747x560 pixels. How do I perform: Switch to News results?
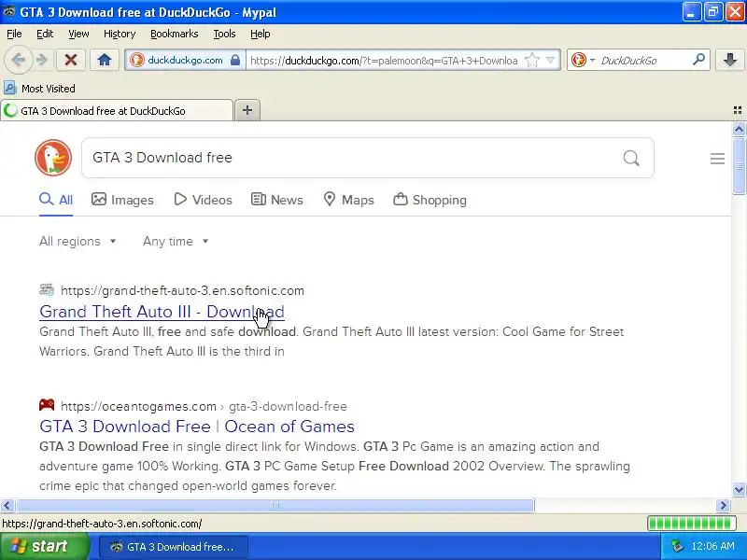276,200
